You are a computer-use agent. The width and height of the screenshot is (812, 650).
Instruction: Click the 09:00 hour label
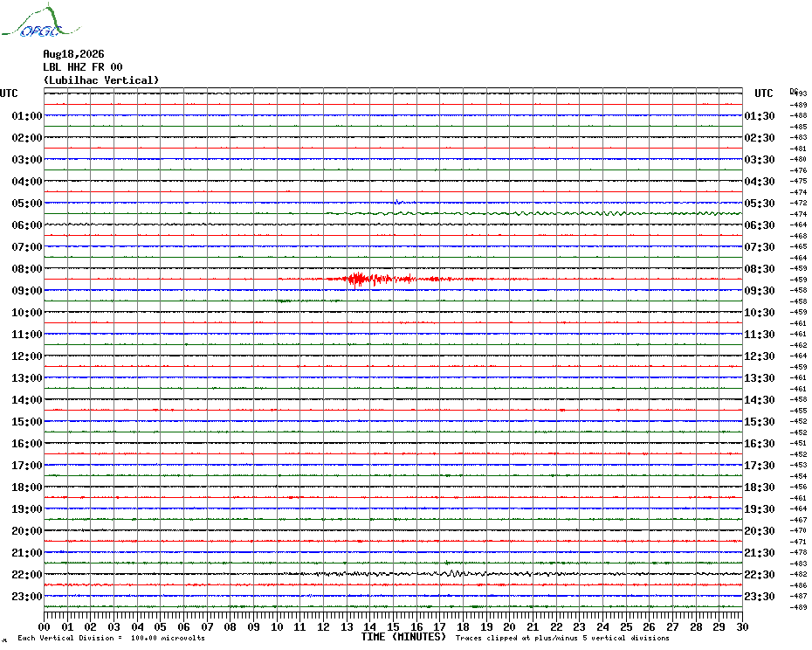pos(27,290)
